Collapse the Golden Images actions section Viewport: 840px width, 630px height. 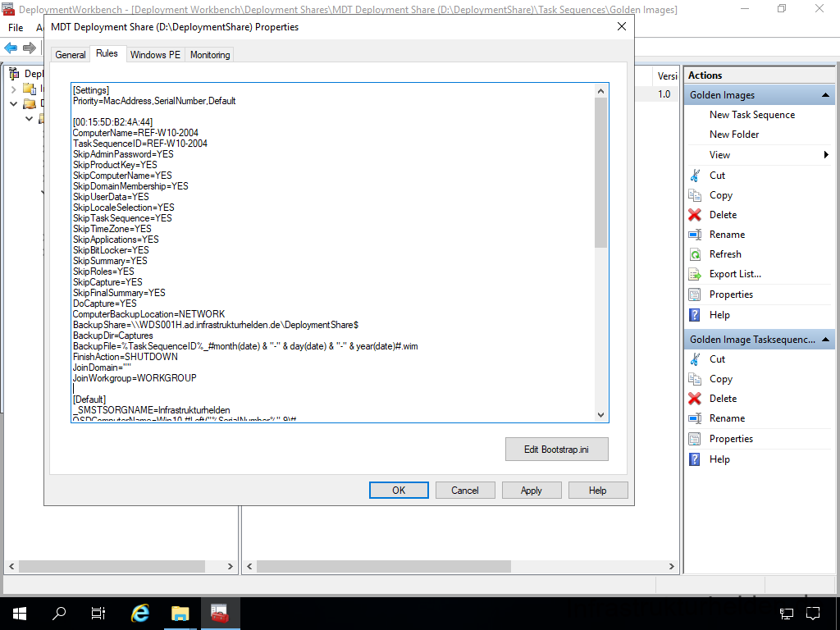point(825,95)
